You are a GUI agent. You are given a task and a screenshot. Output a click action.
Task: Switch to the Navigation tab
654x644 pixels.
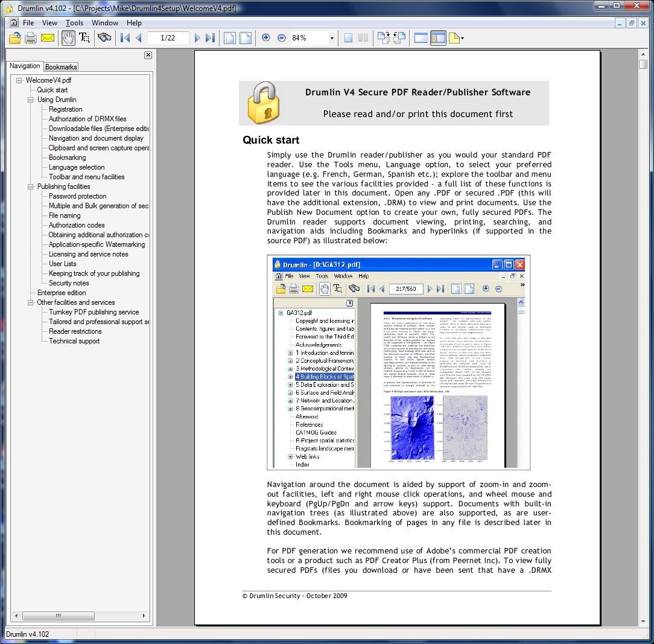click(x=25, y=66)
